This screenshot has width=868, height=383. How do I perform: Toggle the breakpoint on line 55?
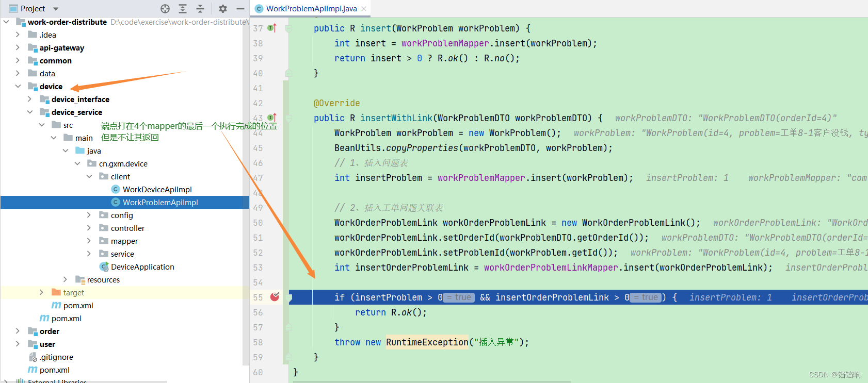click(275, 296)
